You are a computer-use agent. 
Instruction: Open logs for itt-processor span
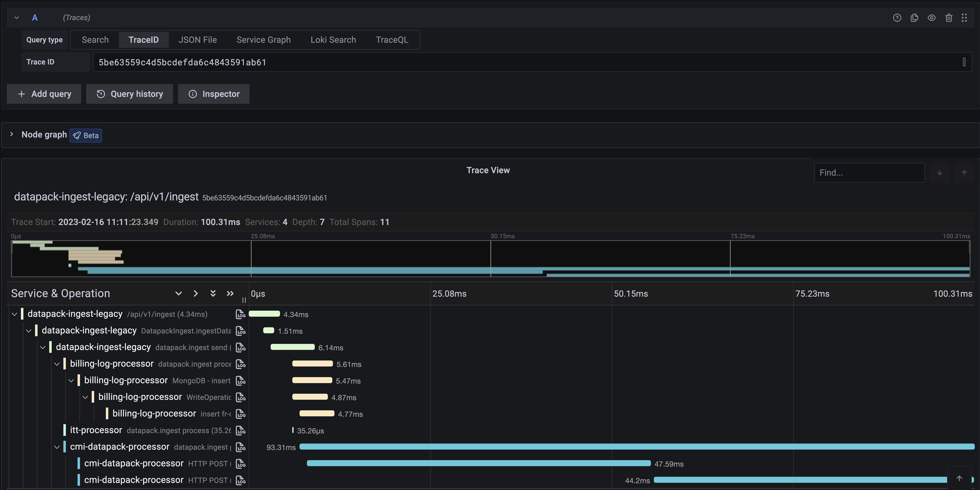pos(240,431)
